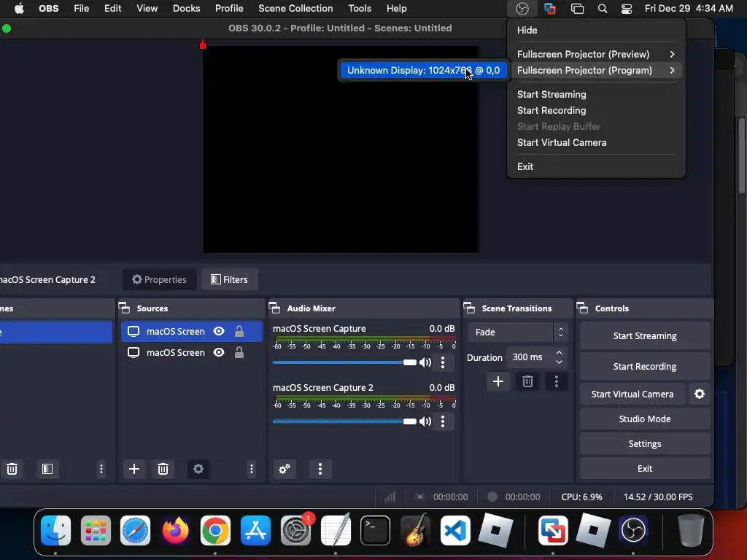Open the Scene Collection menu

click(295, 9)
